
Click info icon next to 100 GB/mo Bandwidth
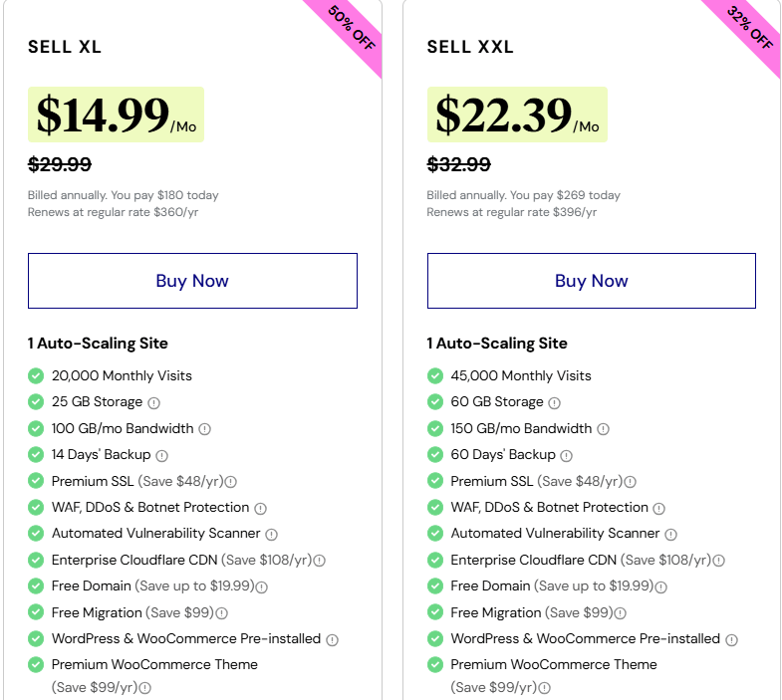click(x=204, y=429)
